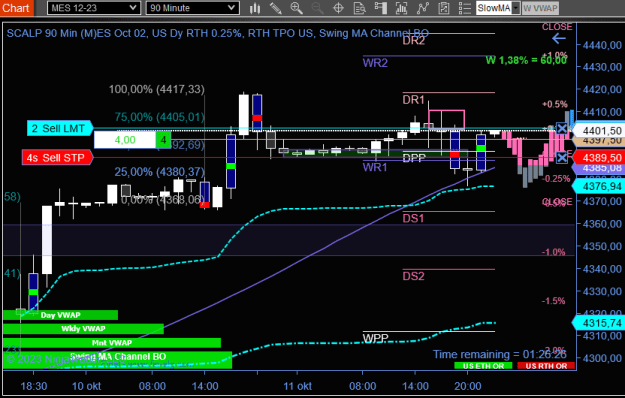This screenshot has width=625, height=398.
Task: Toggle the crosshair cursor icon
Action: pyautogui.click(x=338, y=8)
